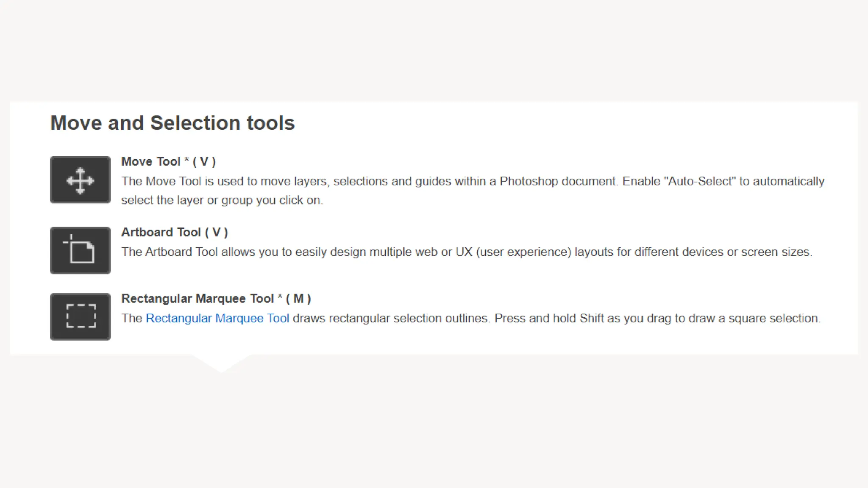Click the asterisk after Rectangular Marquee Tool title

280,298
